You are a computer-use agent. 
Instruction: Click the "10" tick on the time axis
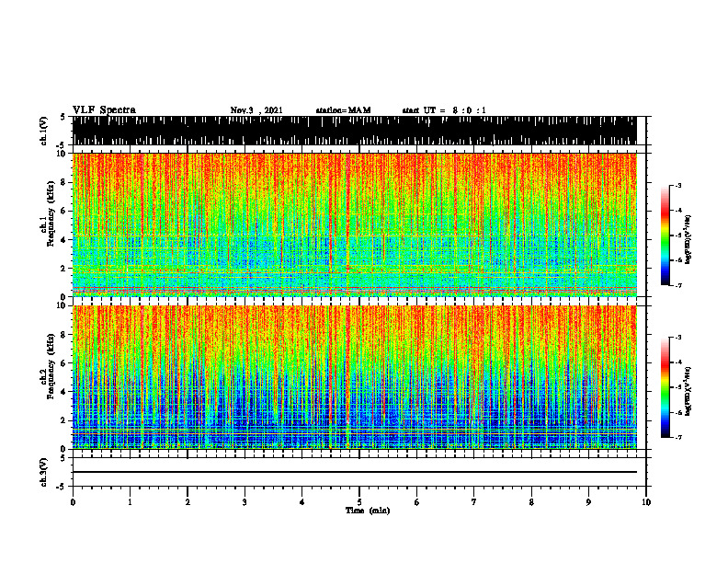pos(646,502)
